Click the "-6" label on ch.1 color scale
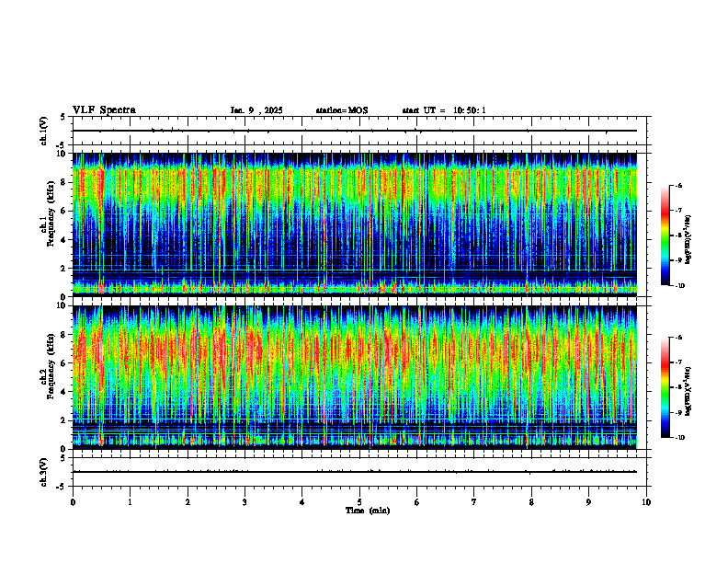 pyautogui.click(x=678, y=186)
